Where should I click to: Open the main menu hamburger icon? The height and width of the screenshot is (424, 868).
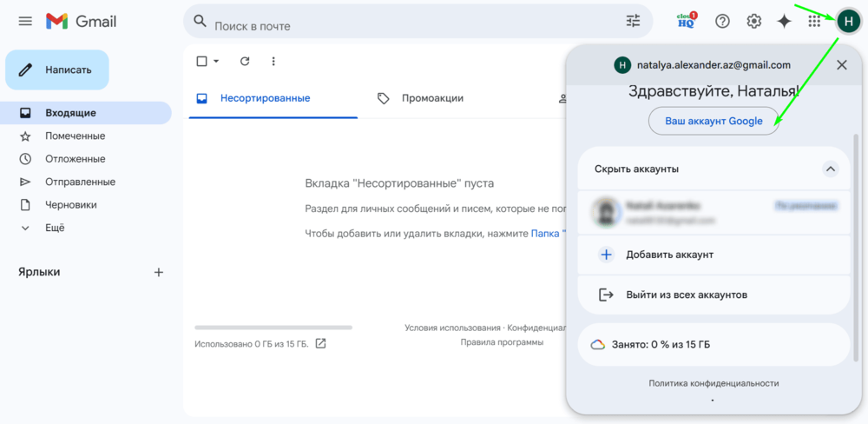pos(25,22)
